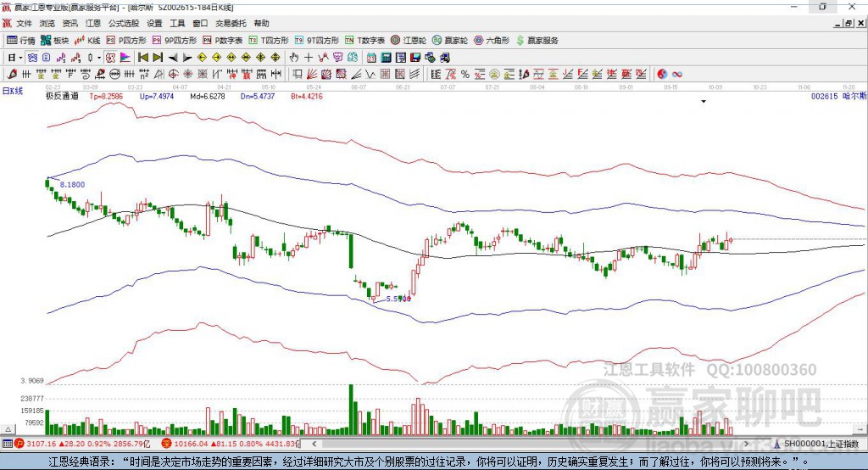Open the 资讯 menu

[70, 23]
